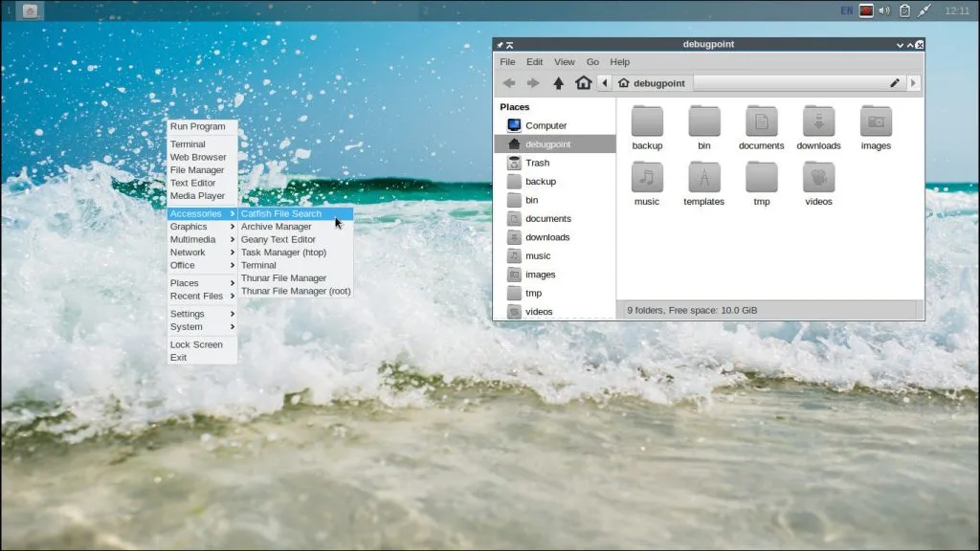
Task: Click the Forward navigation arrow
Action: 534,82
